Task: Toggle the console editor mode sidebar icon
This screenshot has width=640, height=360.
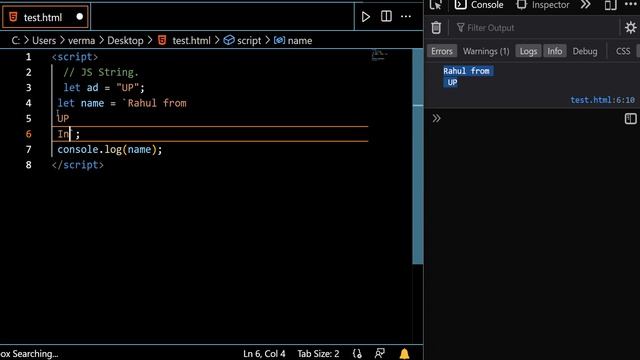Action: tap(630, 118)
